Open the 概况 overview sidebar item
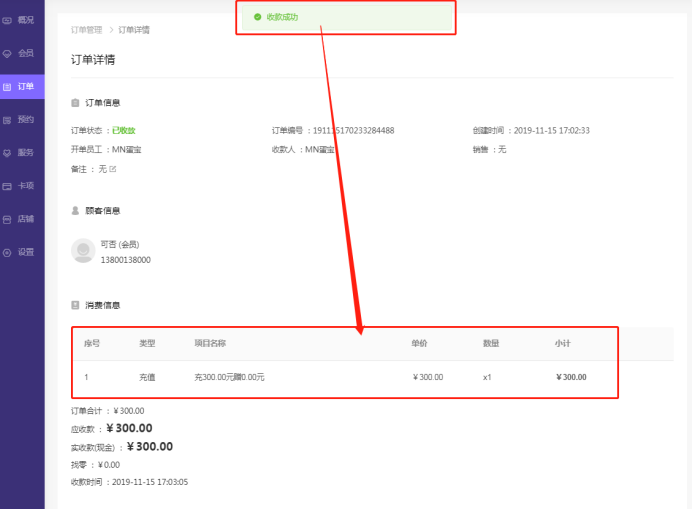This screenshot has height=509, width=692. pos(22,20)
